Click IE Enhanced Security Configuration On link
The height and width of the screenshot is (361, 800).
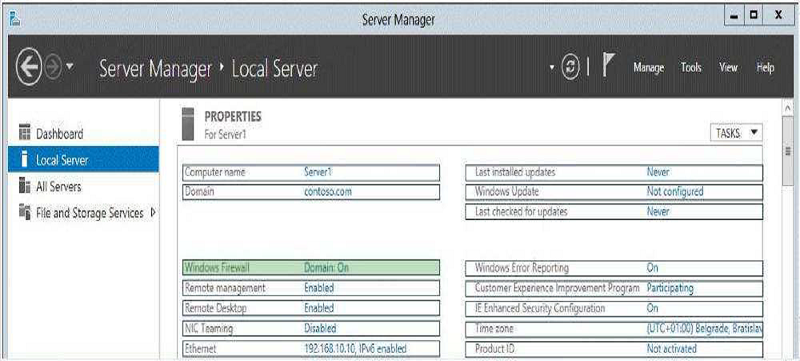tap(653, 308)
